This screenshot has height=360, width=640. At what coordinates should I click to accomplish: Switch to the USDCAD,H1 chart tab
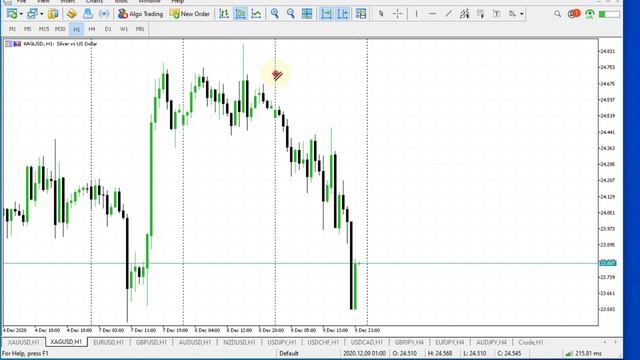point(367,342)
